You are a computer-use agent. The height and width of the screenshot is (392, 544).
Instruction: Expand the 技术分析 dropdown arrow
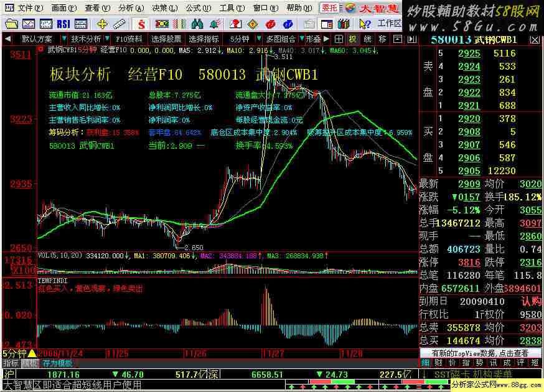tap(107, 39)
